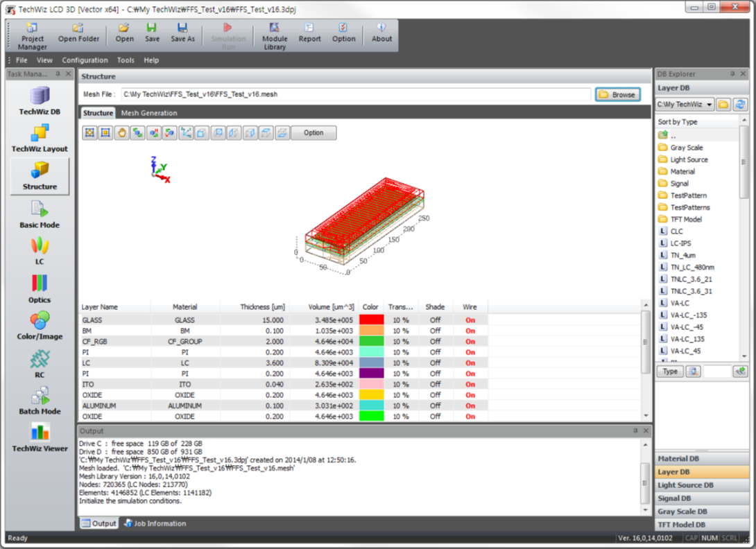The width and height of the screenshot is (756, 549).
Task: Open the Optics module icon
Action: 40,288
